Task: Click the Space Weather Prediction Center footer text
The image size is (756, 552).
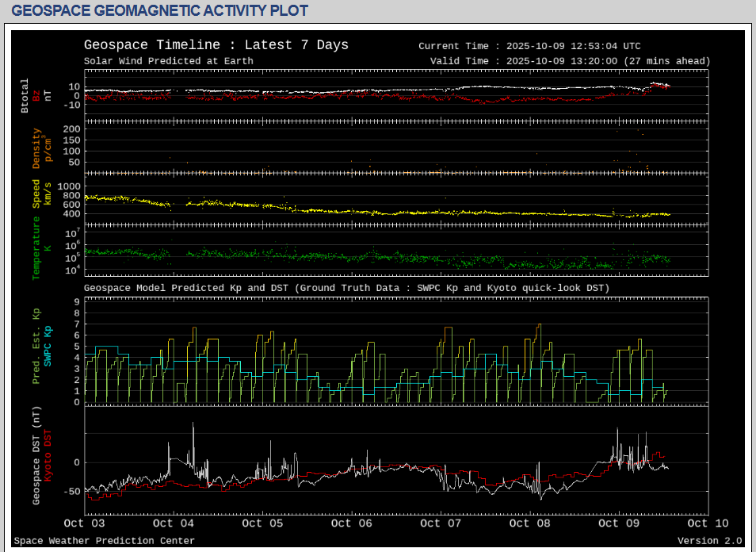Action: pyautogui.click(x=104, y=541)
